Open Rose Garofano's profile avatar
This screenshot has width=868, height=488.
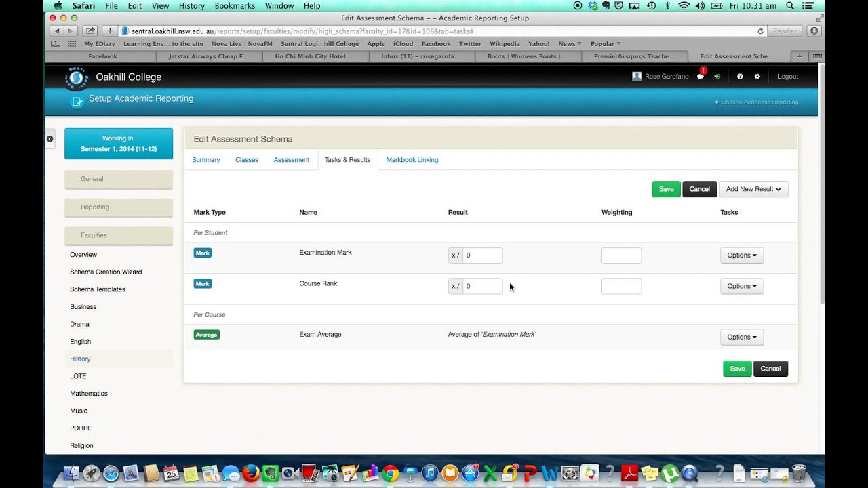[x=637, y=77]
